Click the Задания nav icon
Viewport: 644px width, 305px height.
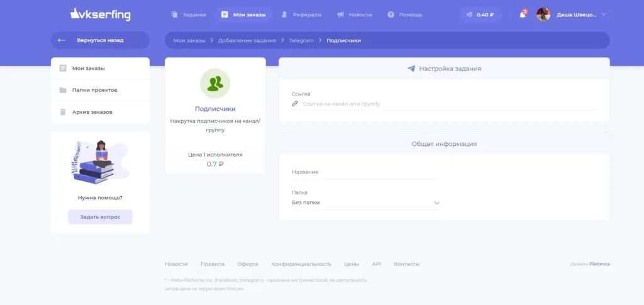pos(175,14)
